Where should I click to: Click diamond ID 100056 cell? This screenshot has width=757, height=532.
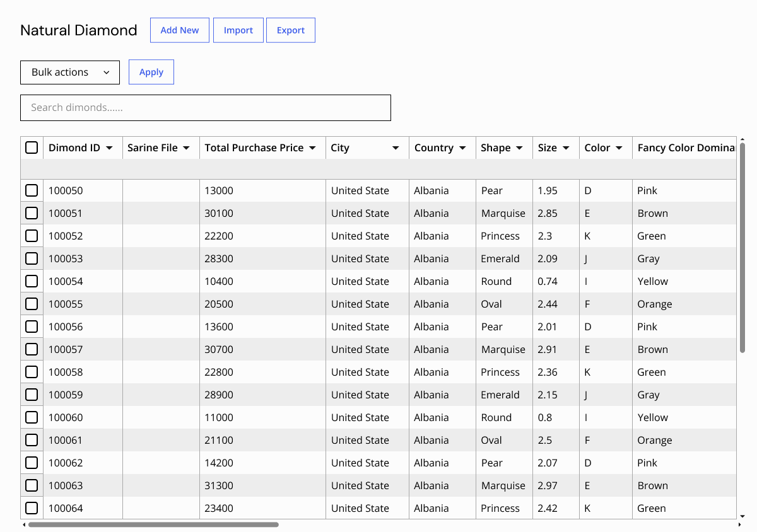tap(83, 327)
